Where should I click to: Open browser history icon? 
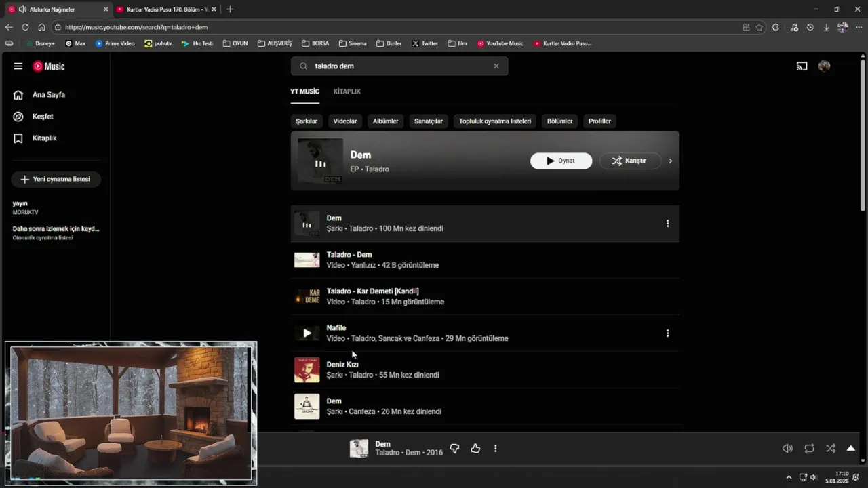pos(810,27)
